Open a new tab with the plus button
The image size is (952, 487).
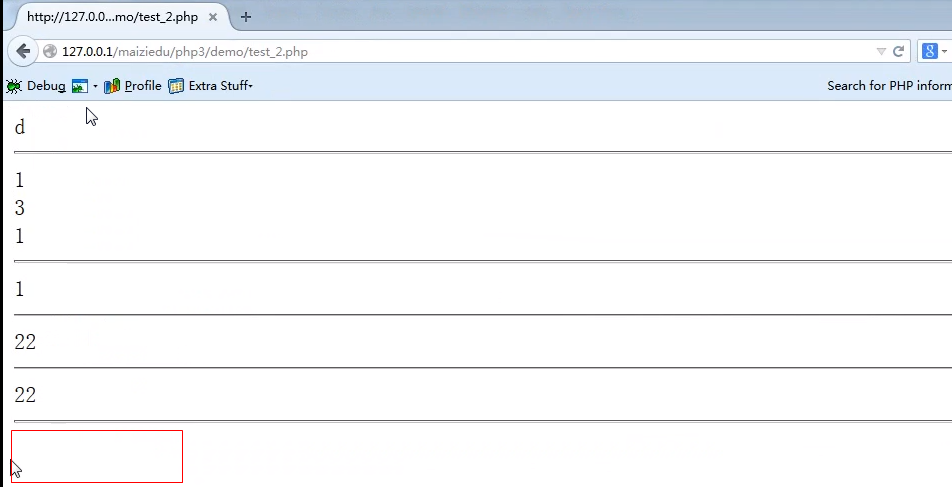coord(245,17)
